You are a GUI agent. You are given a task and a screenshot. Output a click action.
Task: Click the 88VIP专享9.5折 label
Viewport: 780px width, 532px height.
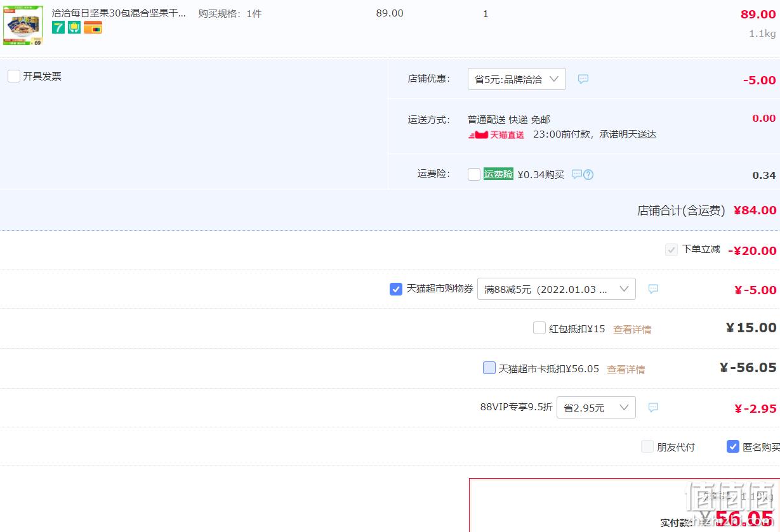[x=516, y=407]
